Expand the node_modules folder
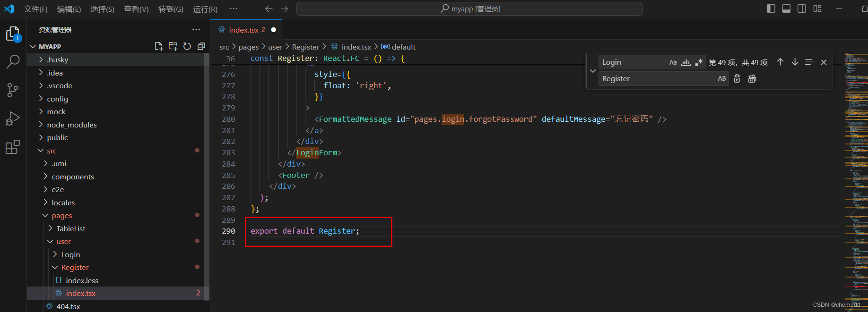Viewport: 868px width, 312px height. (x=41, y=125)
